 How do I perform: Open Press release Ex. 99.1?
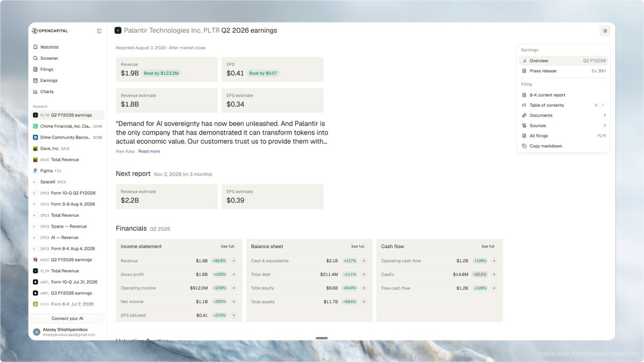563,71
